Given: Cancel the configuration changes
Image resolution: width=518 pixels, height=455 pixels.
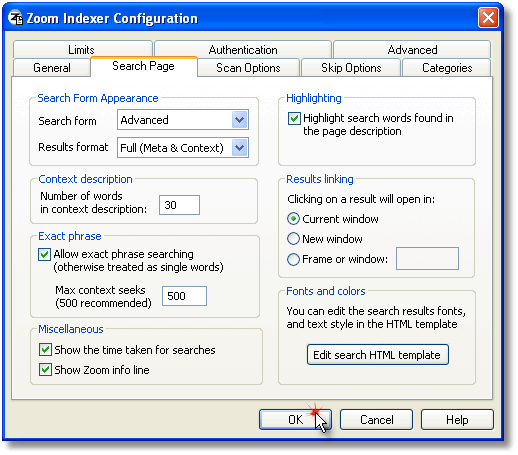Looking at the screenshot, I should click(376, 420).
